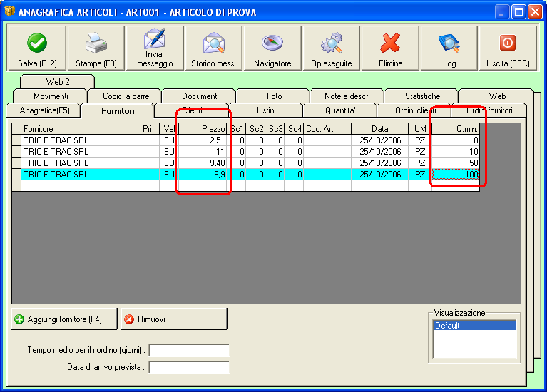This screenshot has height=392, width=547.
Task: Select Default in Visualizzazione list
Action: click(474, 326)
